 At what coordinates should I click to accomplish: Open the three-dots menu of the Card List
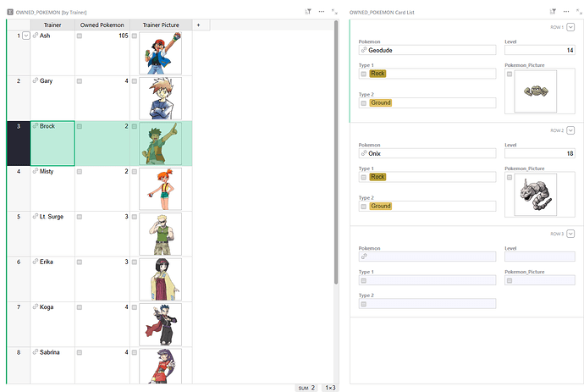click(x=566, y=12)
